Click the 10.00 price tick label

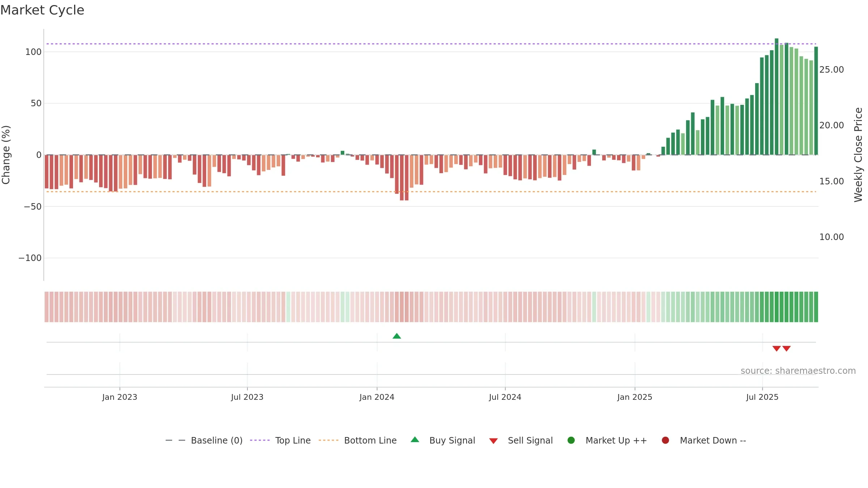click(x=831, y=237)
